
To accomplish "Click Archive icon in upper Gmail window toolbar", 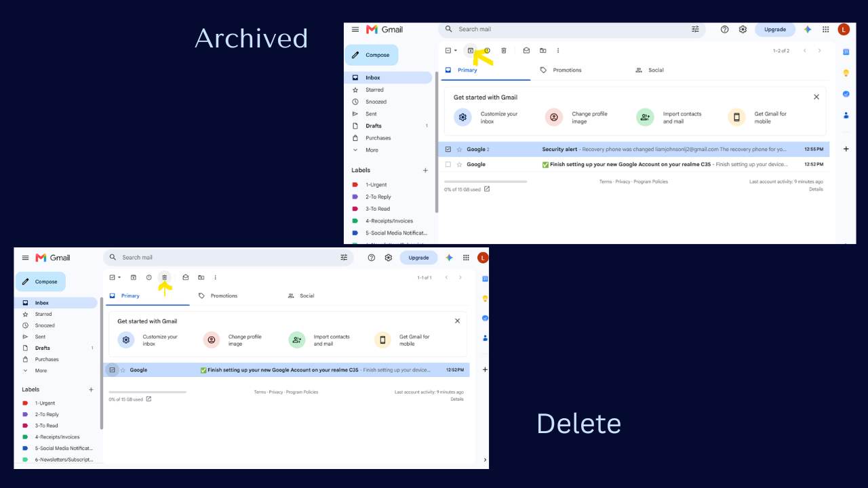I will (x=471, y=51).
